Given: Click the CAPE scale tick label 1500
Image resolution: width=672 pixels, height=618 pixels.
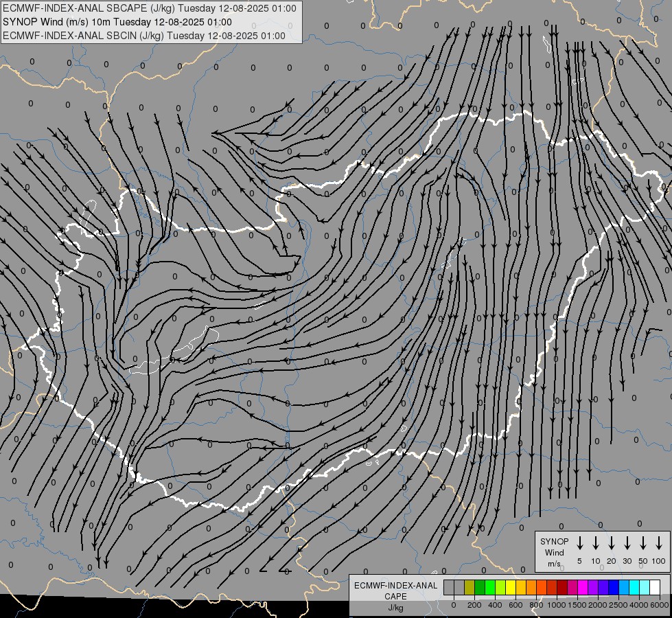Looking at the screenshot, I should pos(577,605).
